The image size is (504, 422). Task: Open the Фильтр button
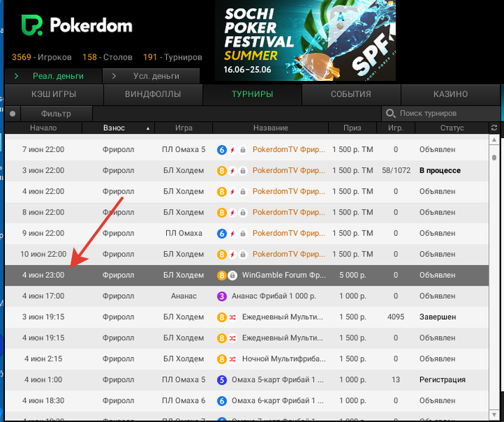pos(56,113)
